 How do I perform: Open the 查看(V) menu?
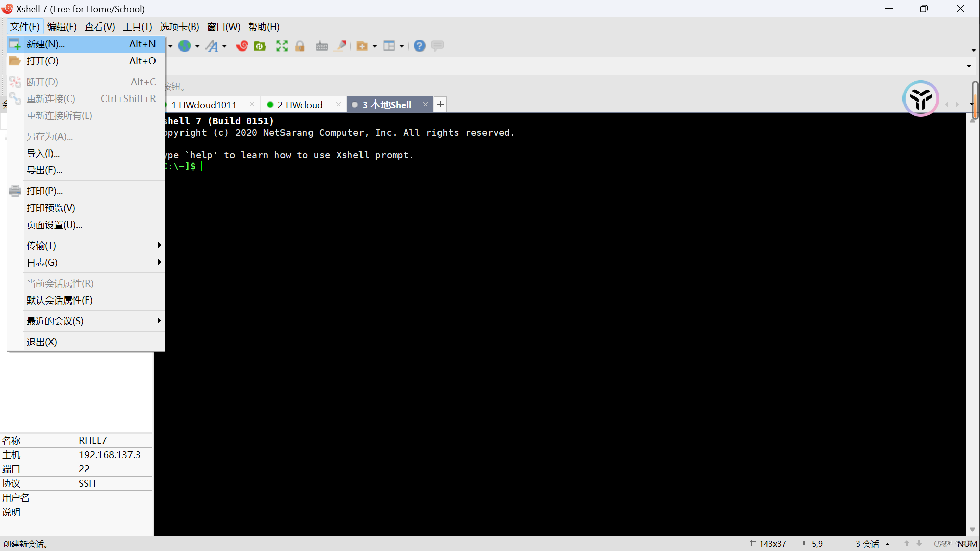(x=99, y=27)
